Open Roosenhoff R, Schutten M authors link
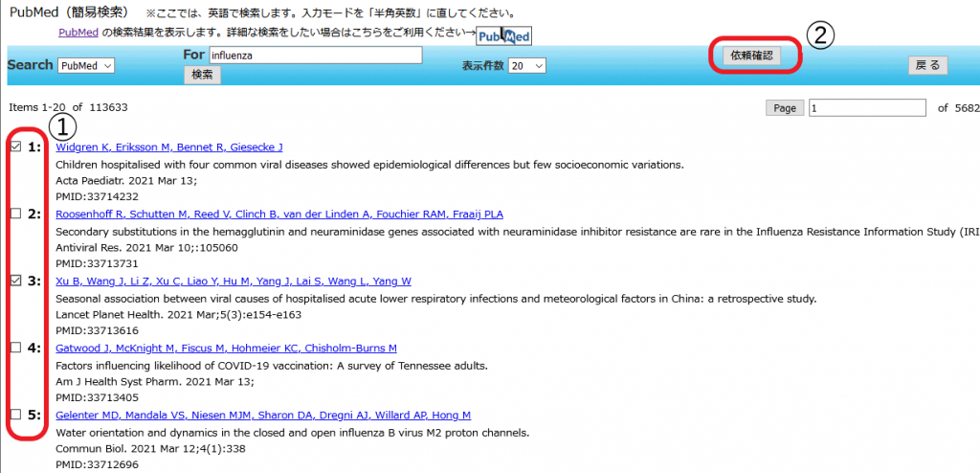Image resolution: width=980 pixels, height=473 pixels. (x=279, y=214)
